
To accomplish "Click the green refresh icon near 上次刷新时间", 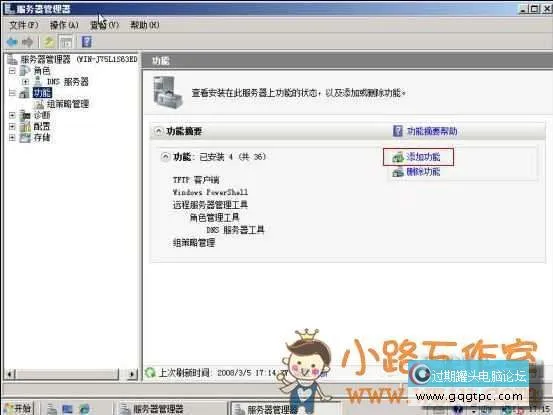I will [150, 373].
